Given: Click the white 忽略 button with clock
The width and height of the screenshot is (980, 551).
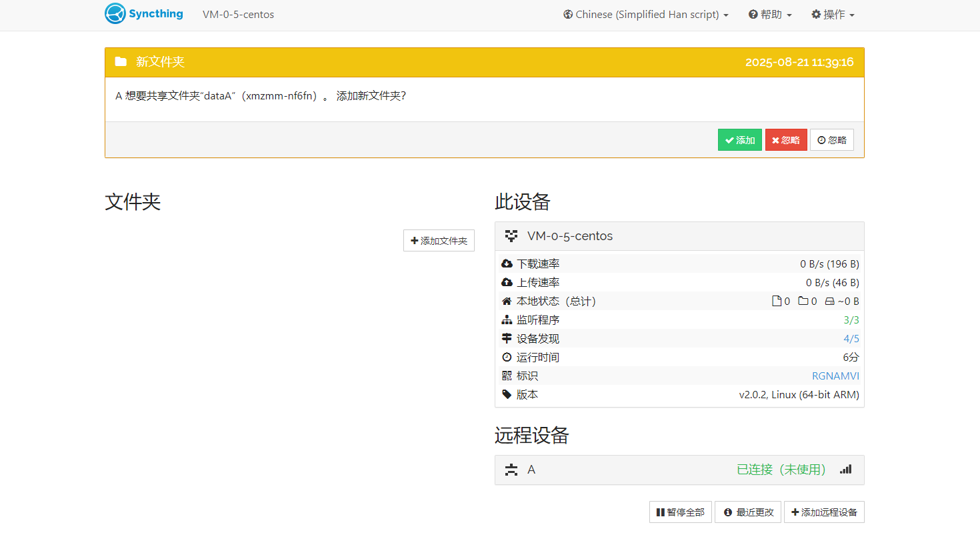Looking at the screenshot, I should coord(832,140).
